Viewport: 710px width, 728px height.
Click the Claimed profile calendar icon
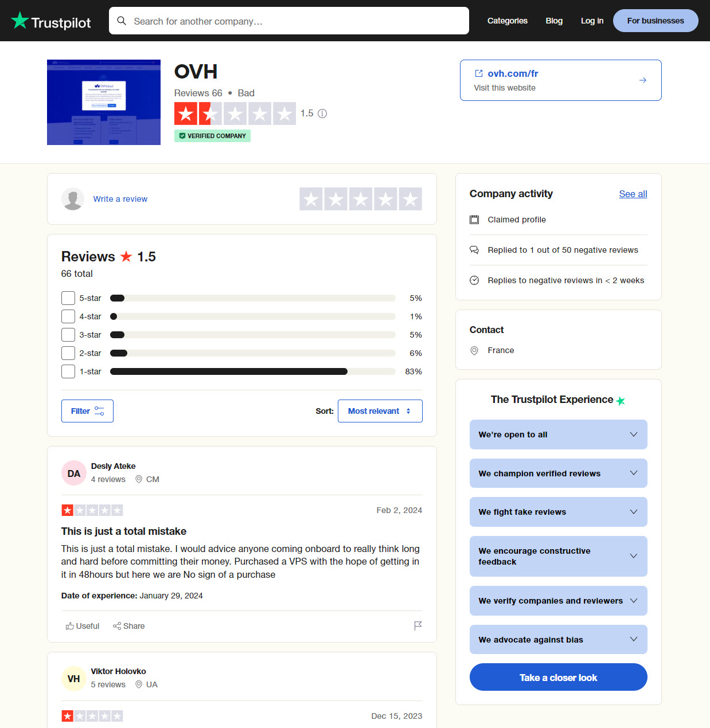[474, 220]
